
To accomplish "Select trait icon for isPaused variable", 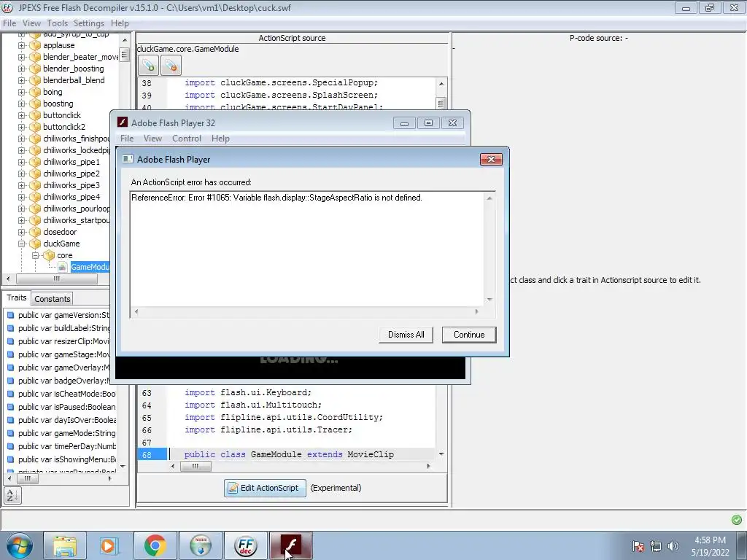I will click(10, 407).
